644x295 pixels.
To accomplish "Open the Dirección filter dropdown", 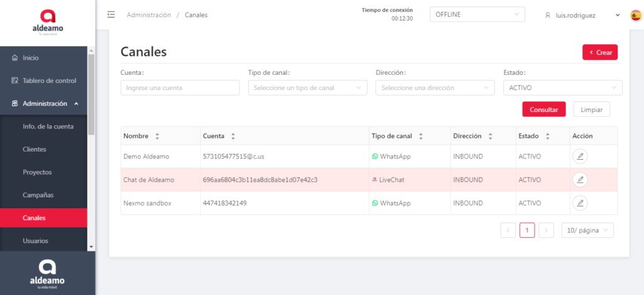I will 435,88.
